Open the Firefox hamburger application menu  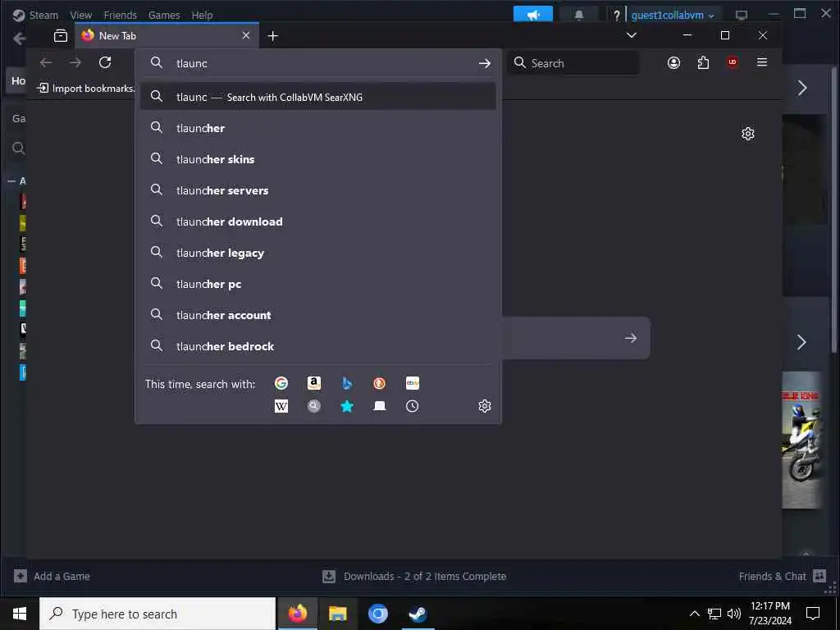coord(762,62)
